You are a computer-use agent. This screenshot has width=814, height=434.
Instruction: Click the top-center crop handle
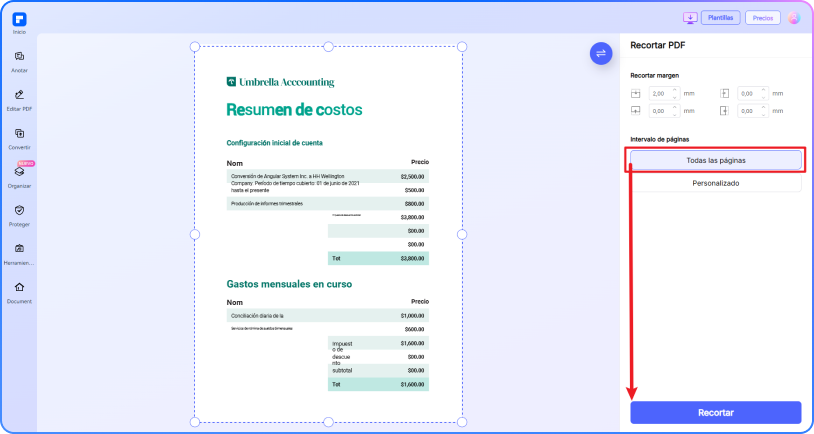[328, 47]
